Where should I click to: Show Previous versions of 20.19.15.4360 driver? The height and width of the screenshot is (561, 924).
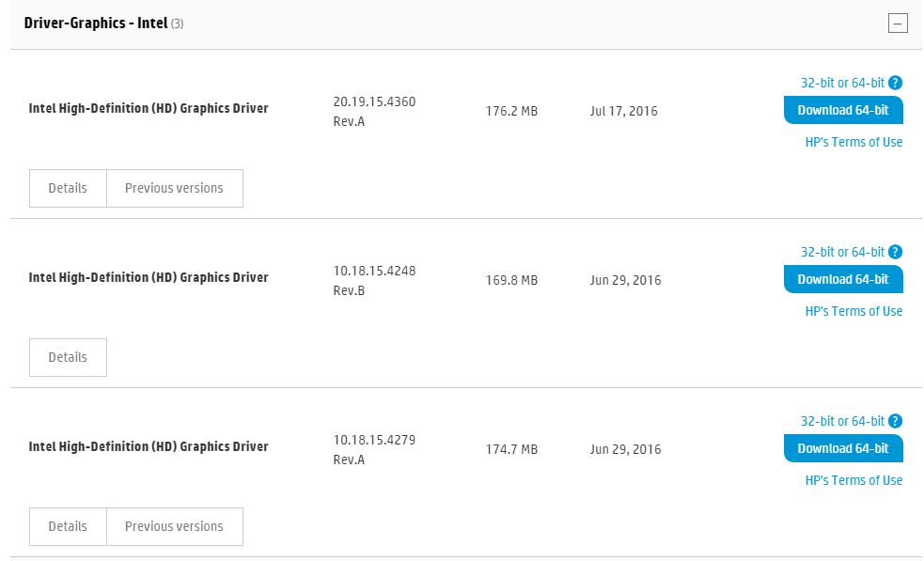pyautogui.click(x=174, y=188)
